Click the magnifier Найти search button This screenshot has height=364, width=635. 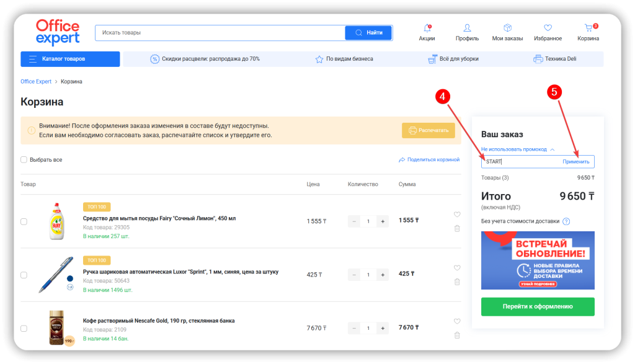[x=368, y=33]
